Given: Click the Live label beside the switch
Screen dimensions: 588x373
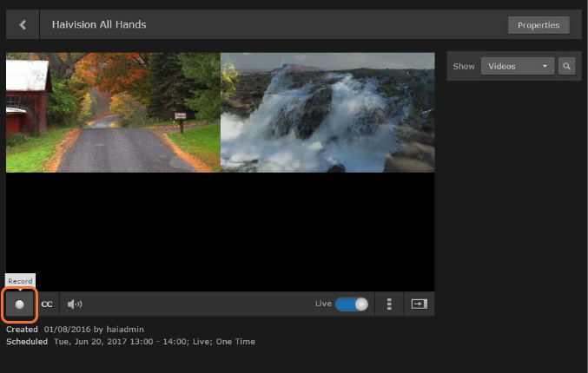Looking at the screenshot, I should (323, 304).
